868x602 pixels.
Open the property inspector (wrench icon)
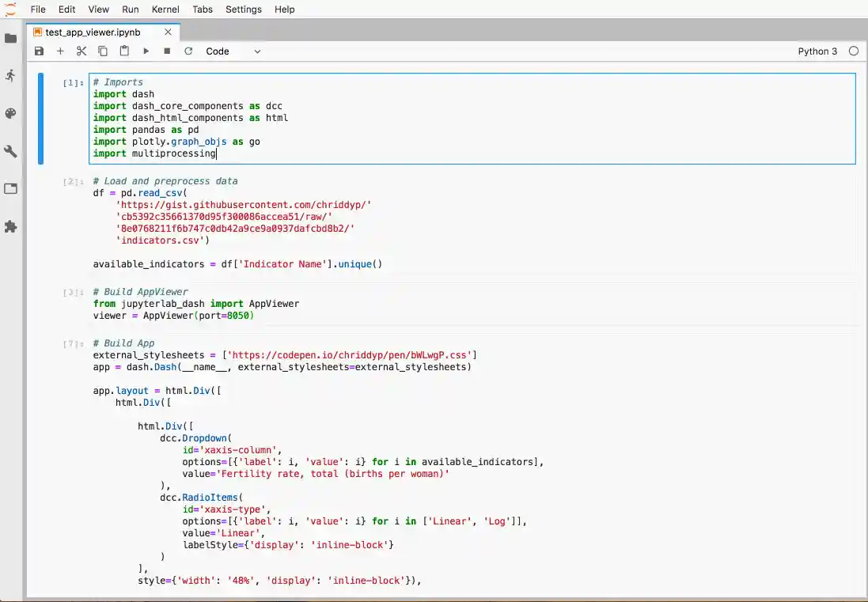11,151
